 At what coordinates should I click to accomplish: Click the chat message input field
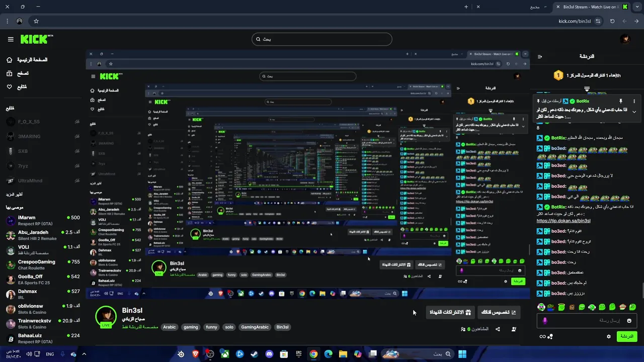pos(587,320)
